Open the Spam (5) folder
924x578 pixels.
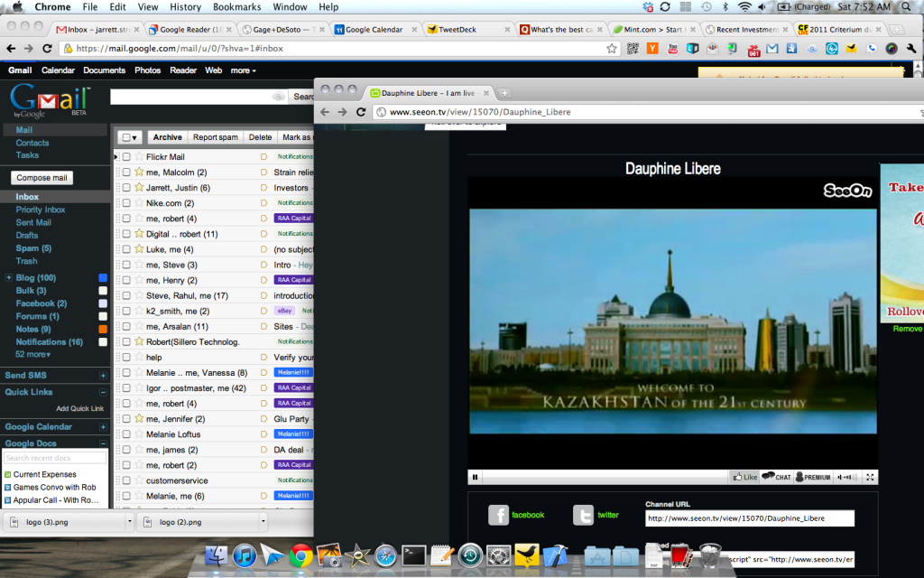pyautogui.click(x=33, y=248)
